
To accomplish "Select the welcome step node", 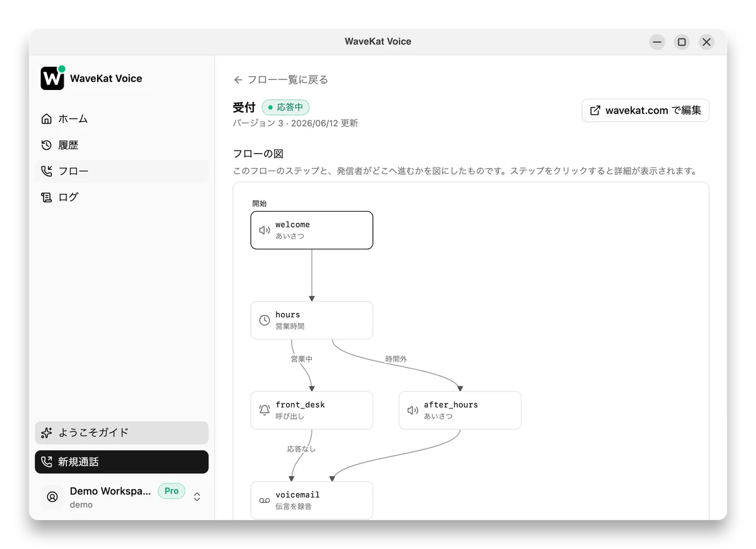I will 312,230.
